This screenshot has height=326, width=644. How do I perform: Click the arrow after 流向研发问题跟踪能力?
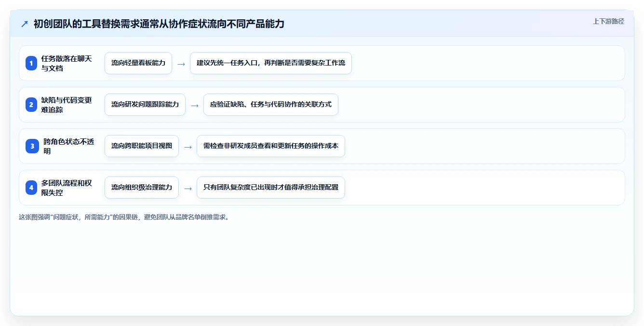point(195,105)
